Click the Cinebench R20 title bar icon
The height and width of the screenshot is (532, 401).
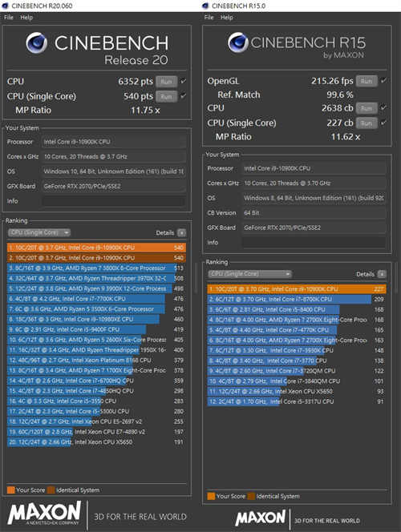pos(5,6)
